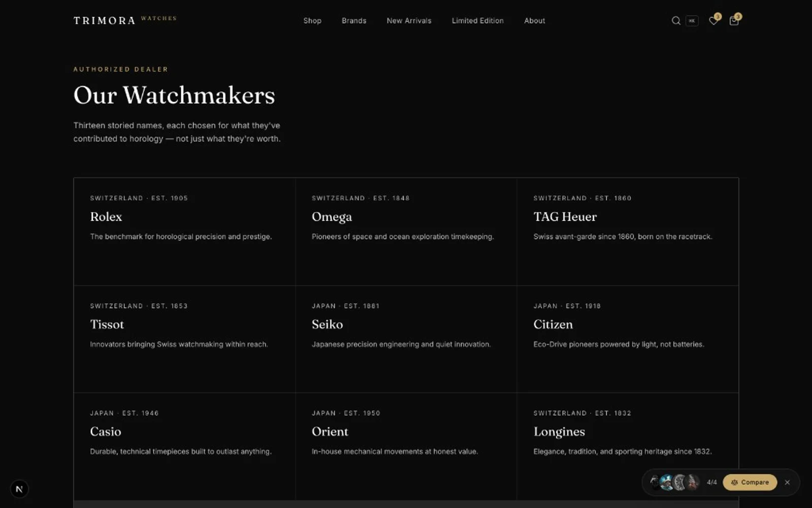Open the About page link
812x508 pixels.
[x=534, y=21]
